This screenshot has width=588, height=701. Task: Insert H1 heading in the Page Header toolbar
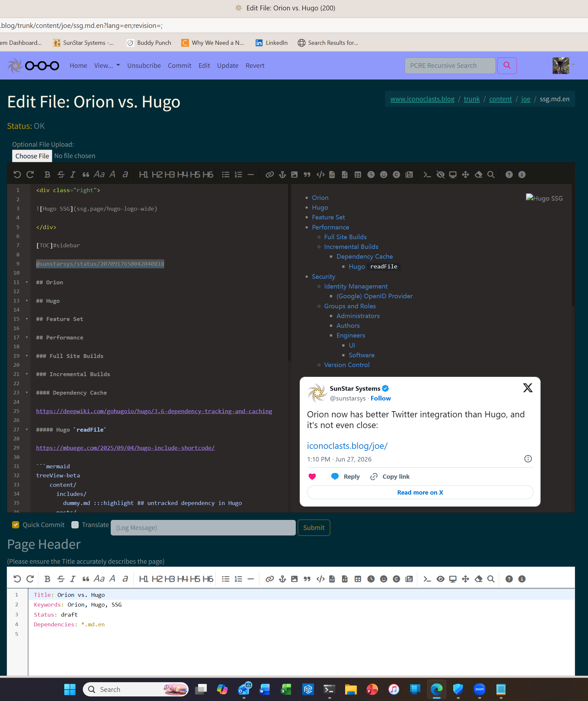coord(144,579)
